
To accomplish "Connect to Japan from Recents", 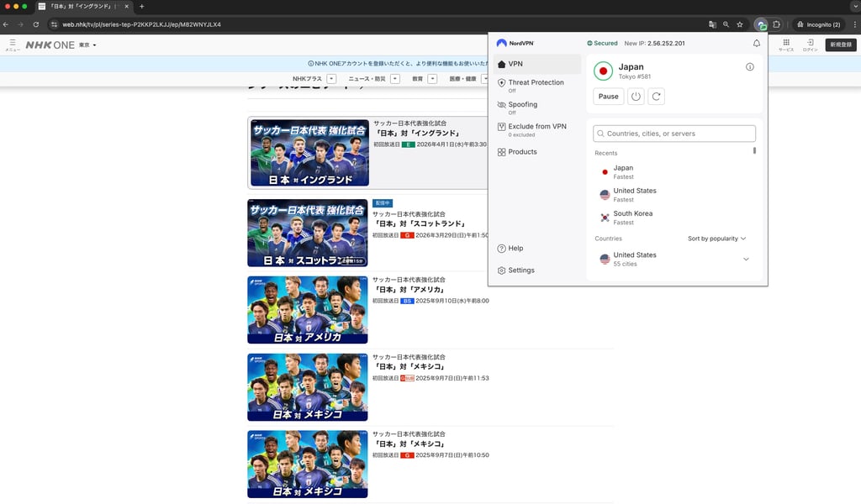I will 673,172.
